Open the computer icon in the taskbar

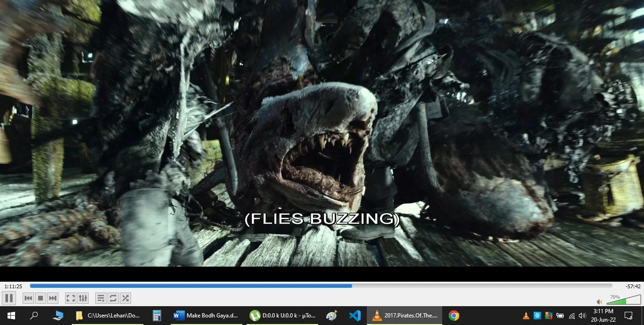point(58,316)
